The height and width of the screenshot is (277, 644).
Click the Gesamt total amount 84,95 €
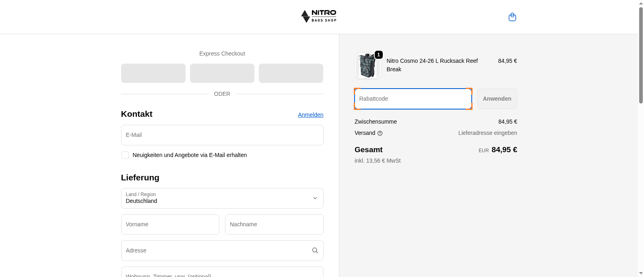[x=504, y=150]
